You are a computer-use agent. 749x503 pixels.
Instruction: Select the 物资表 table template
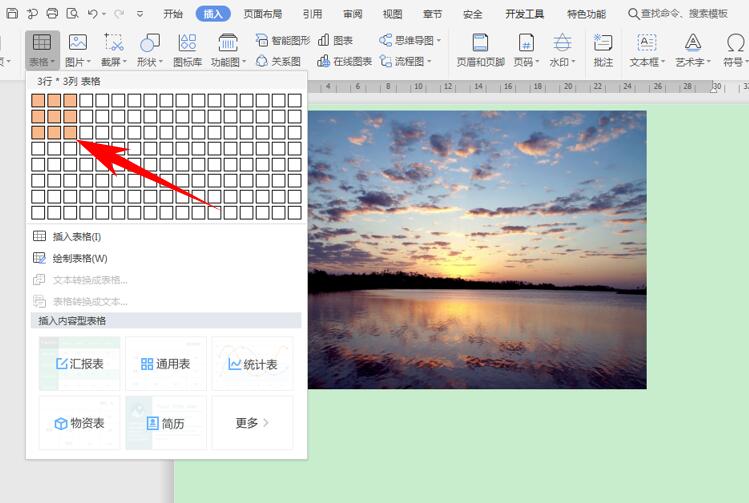click(79, 423)
